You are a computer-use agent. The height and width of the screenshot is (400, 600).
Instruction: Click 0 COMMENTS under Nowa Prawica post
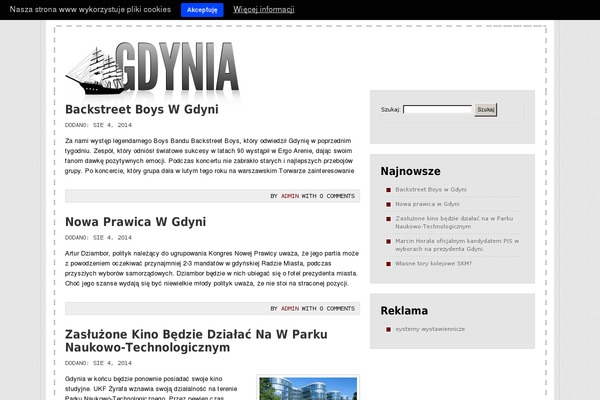337,309
